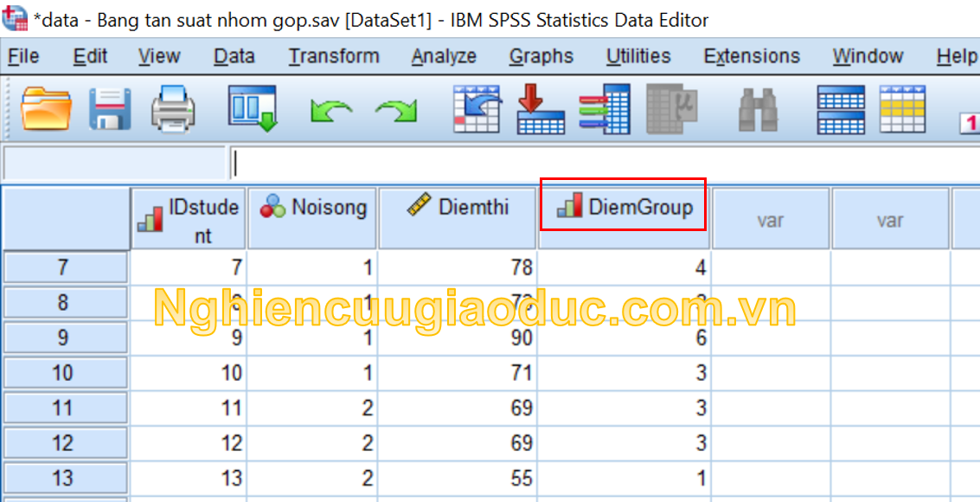Click the Print icon in the toolbar
Screen dimensions: 980x502
tap(173, 109)
